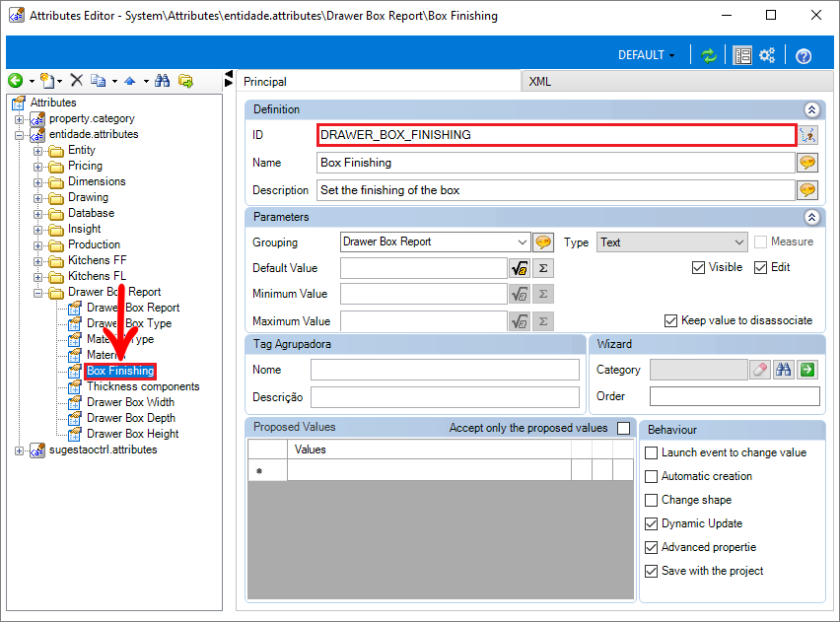840x622 pixels.
Task: Collapse the Definition section
Action: pyautogui.click(x=811, y=109)
